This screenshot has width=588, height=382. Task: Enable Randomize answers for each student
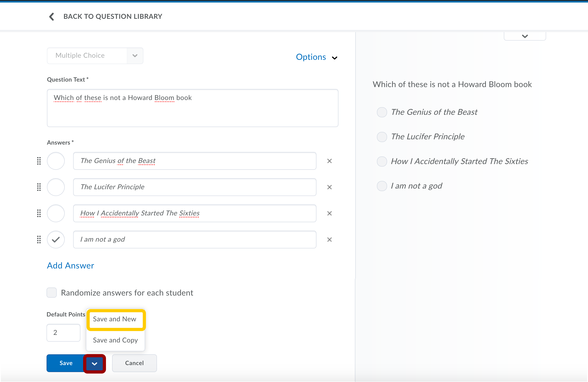(52, 293)
